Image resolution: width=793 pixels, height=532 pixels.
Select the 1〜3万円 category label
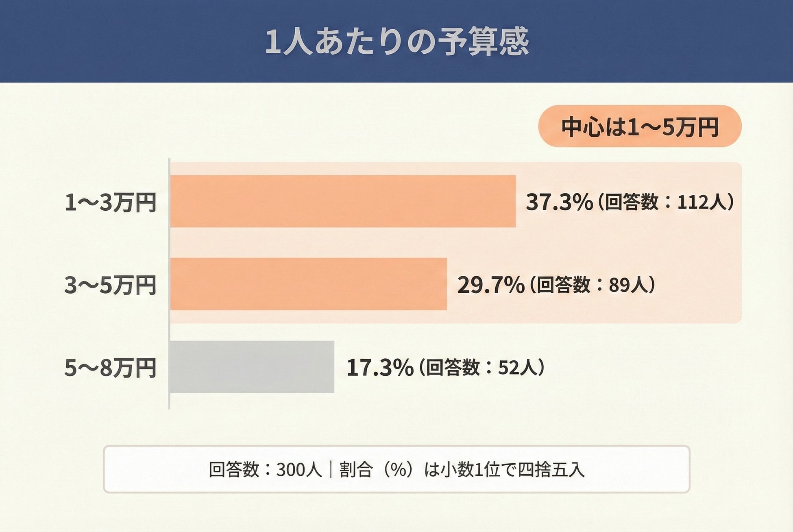[x=111, y=202]
